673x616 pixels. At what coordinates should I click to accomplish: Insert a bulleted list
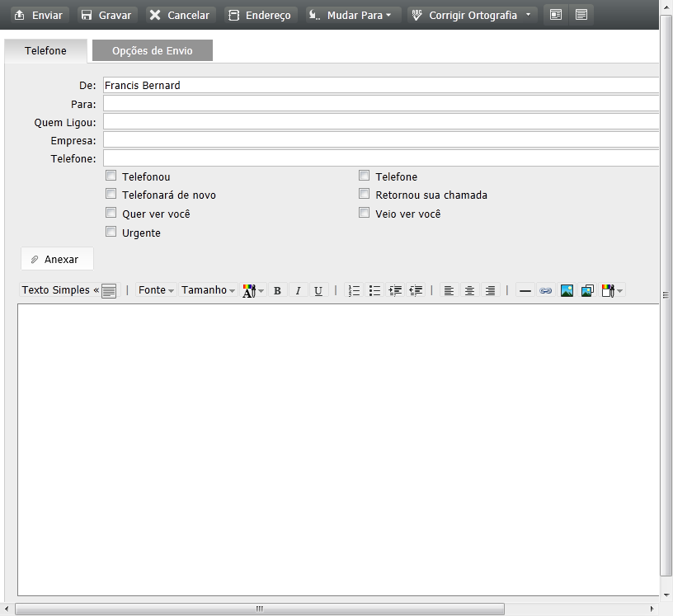(374, 290)
